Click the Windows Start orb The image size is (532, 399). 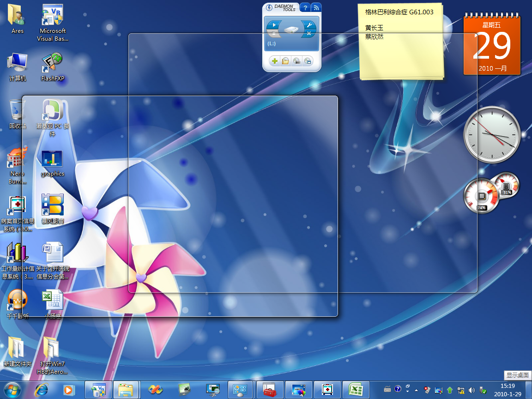click(x=12, y=390)
